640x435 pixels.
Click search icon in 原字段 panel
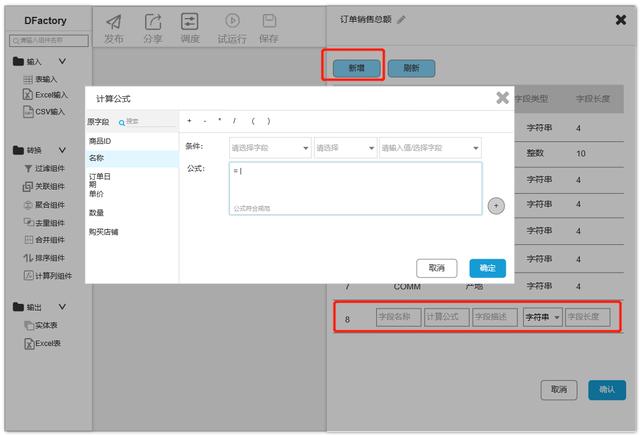click(121, 123)
